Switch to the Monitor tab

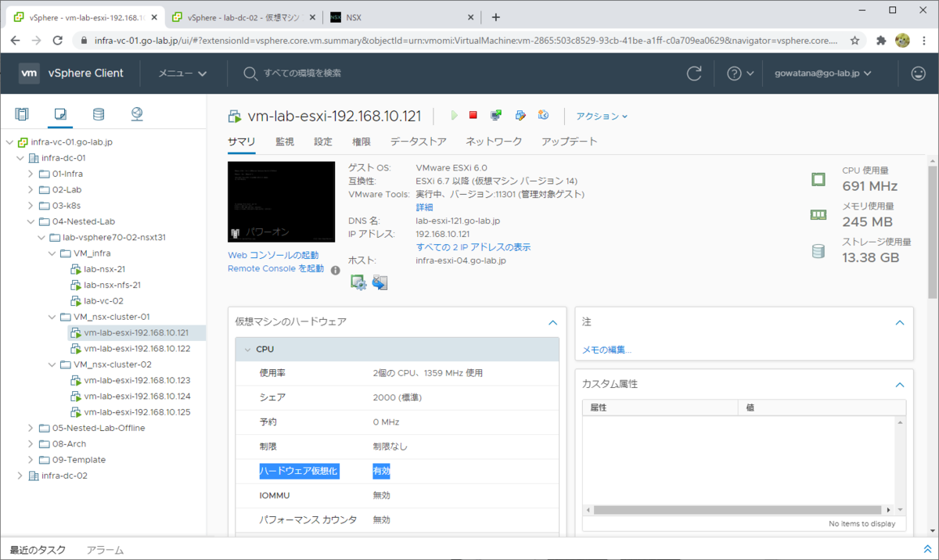pyautogui.click(x=285, y=142)
